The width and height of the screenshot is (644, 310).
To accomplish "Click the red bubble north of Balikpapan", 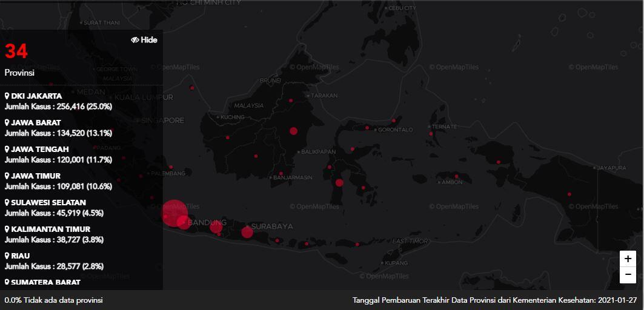I will tap(293, 131).
